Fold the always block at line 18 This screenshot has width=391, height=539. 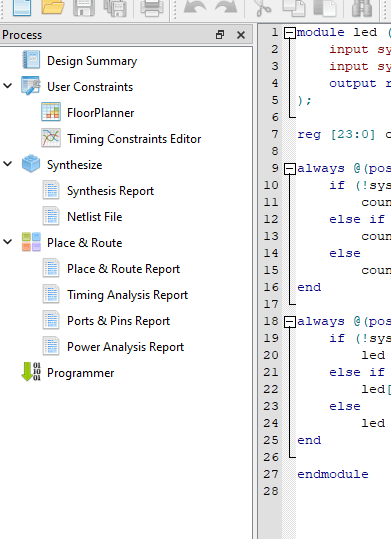290,322
